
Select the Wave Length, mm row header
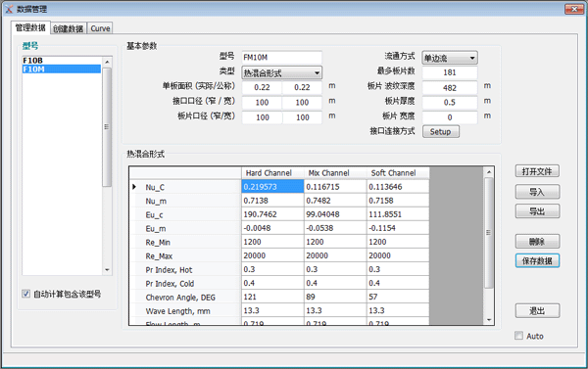[x=185, y=311]
